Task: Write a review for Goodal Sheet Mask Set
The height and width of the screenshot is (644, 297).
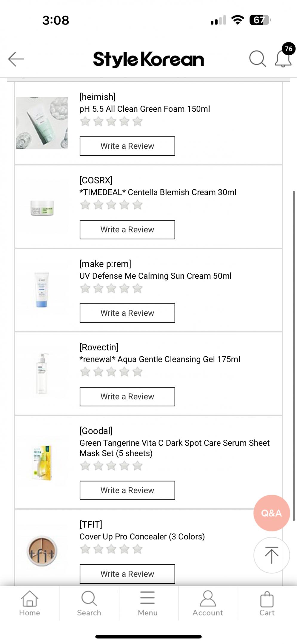Action: [x=127, y=490]
